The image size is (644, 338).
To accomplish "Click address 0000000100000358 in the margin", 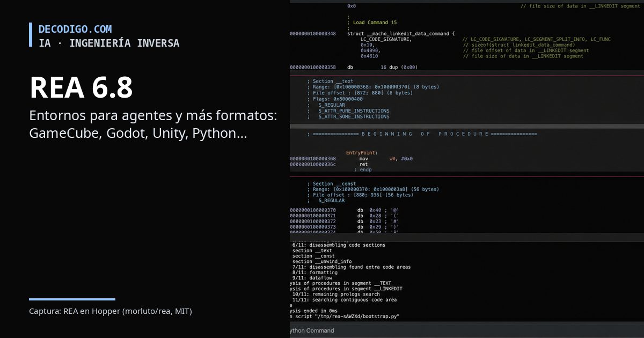I will pyautogui.click(x=313, y=68).
